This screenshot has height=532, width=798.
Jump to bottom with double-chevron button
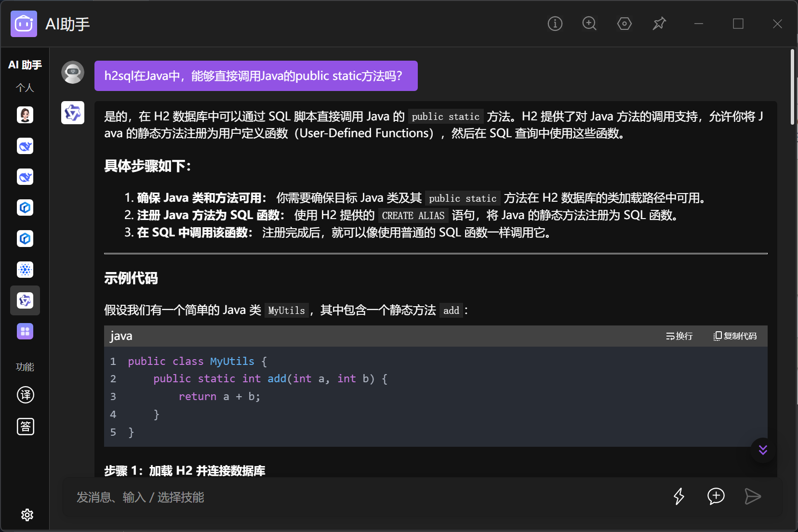(763, 450)
